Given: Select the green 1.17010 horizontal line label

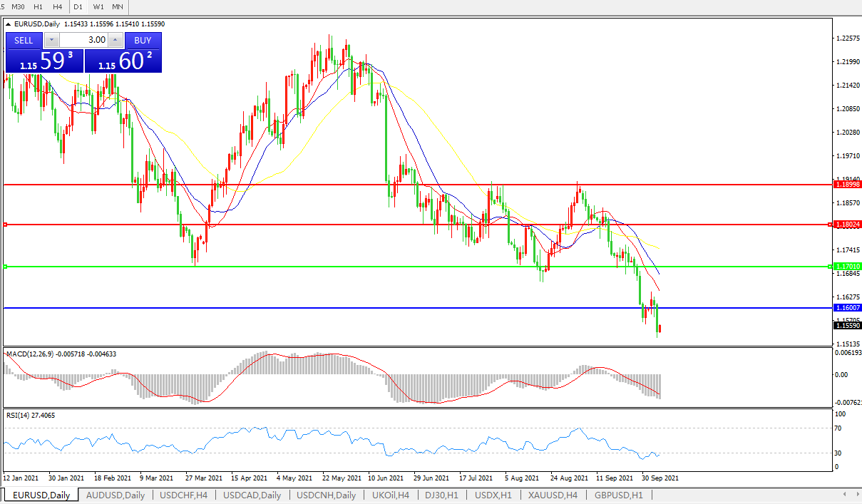Looking at the screenshot, I should [848, 266].
